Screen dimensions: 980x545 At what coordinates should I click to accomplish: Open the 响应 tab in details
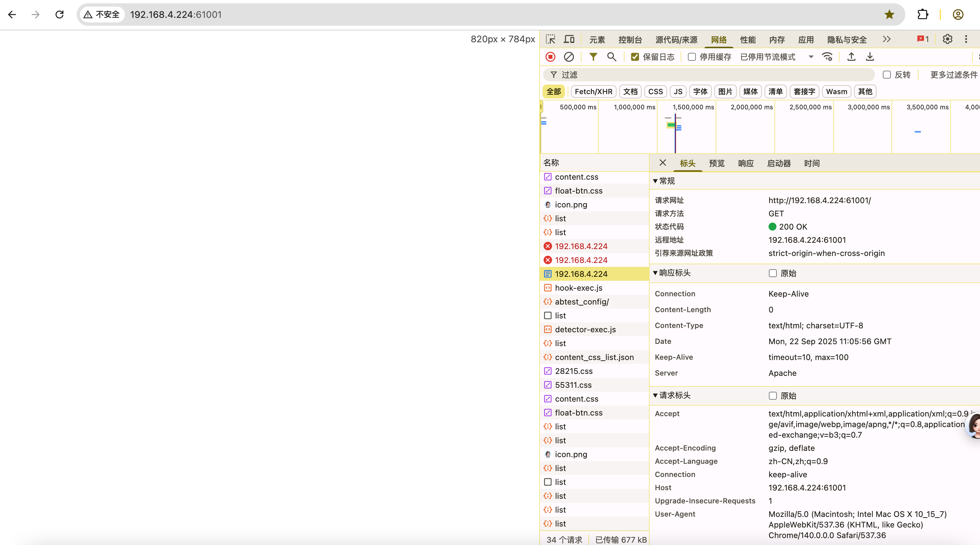point(745,163)
